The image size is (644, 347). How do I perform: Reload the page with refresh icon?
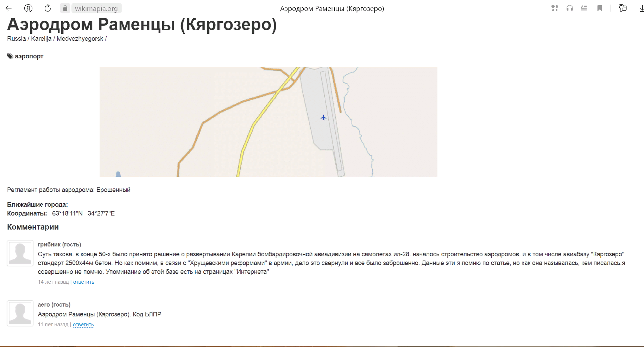point(48,8)
